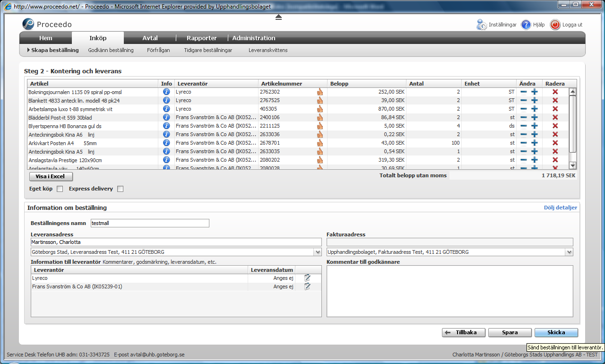Open info for Blankett 4833 row
The width and height of the screenshot is (605, 364).
pyautogui.click(x=166, y=100)
